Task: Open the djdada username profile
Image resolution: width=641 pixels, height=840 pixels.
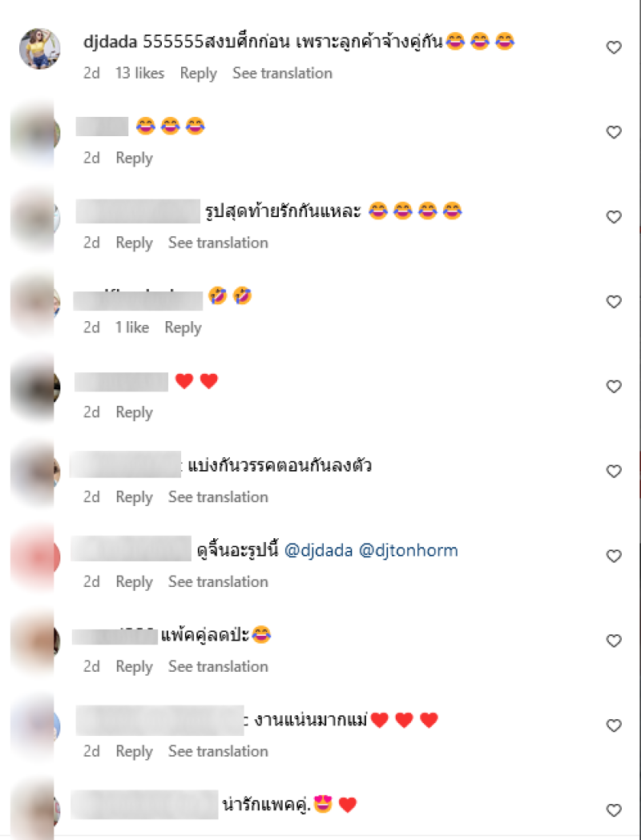Action: pos(111,42)
